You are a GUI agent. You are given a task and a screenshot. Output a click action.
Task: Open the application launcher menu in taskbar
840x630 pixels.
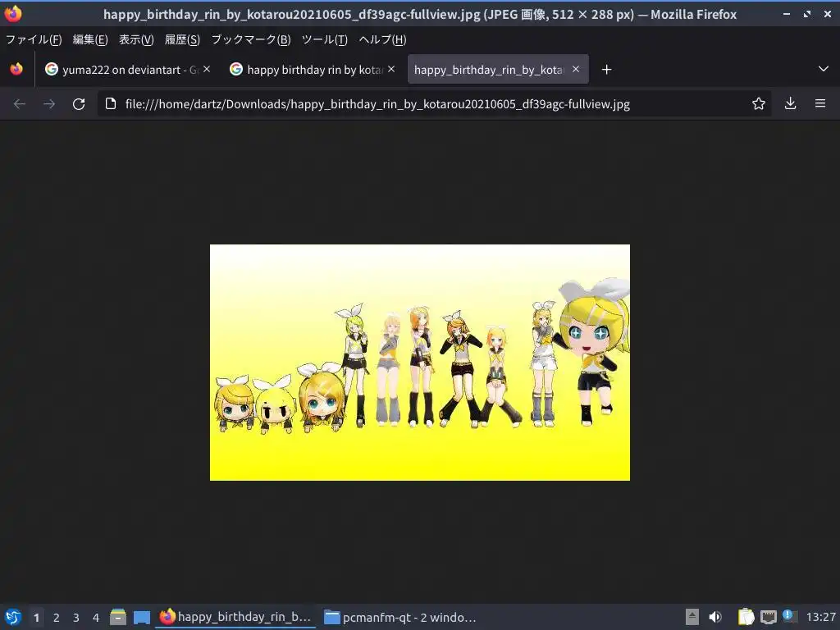(13, 617)
